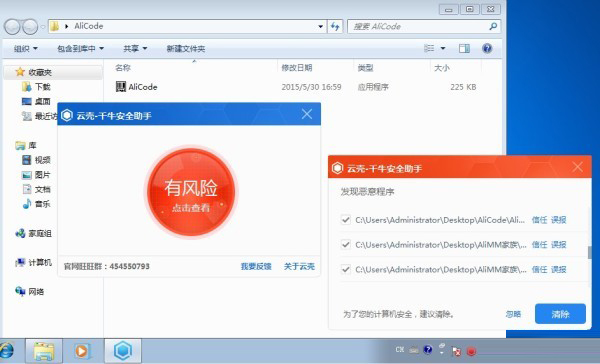This screenshot has width=600, height=364.
Task: Click 误报 for the last AliMM家族 entry
Action: [558, 269]
